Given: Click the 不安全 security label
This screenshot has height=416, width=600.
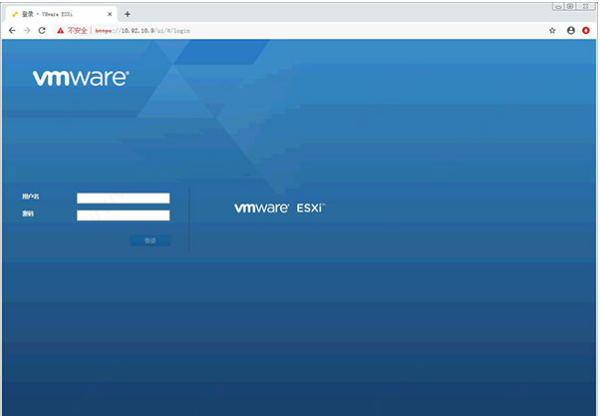Looking at the screenshot, I should tap(78, 31).
